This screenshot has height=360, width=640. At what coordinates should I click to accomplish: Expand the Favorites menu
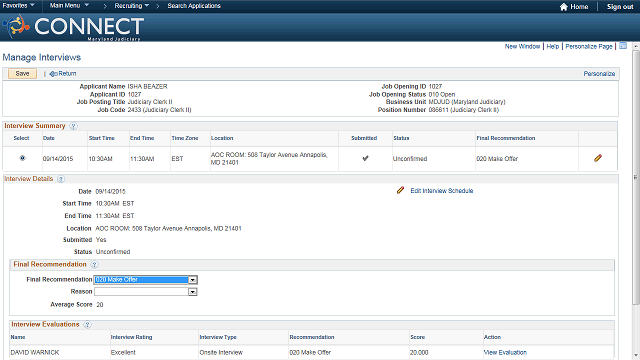(18, 5)
